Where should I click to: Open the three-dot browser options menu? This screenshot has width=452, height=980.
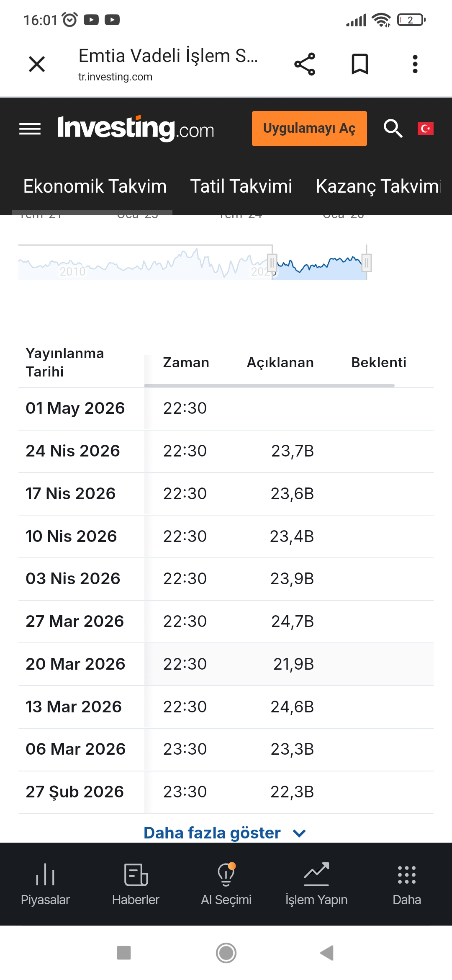tap(415, 64)
